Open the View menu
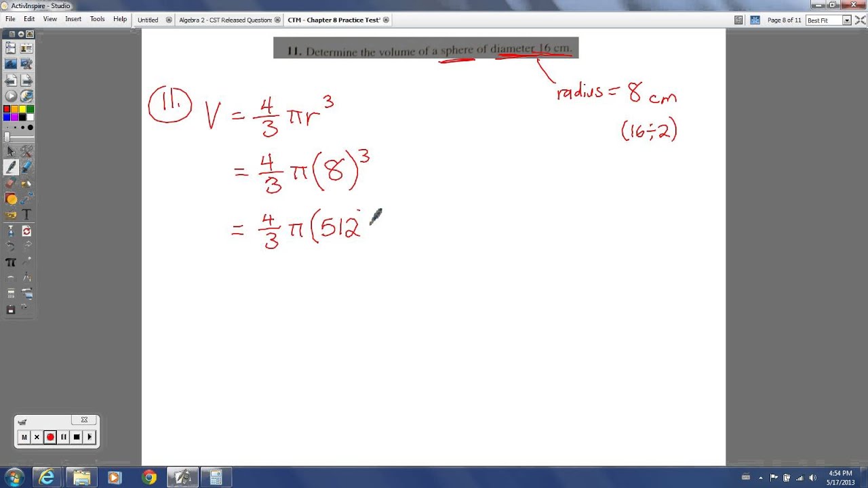The image size is (868, 488). [50, 20]
